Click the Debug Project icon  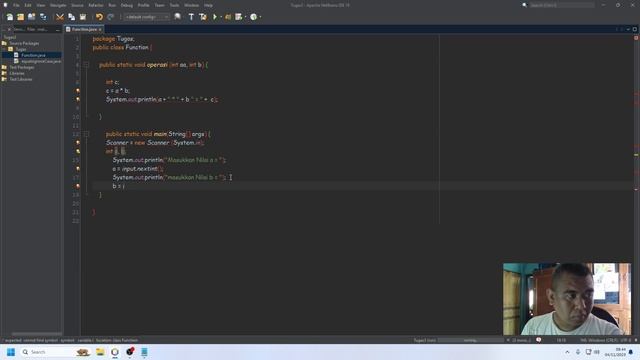tap(228, 17)
